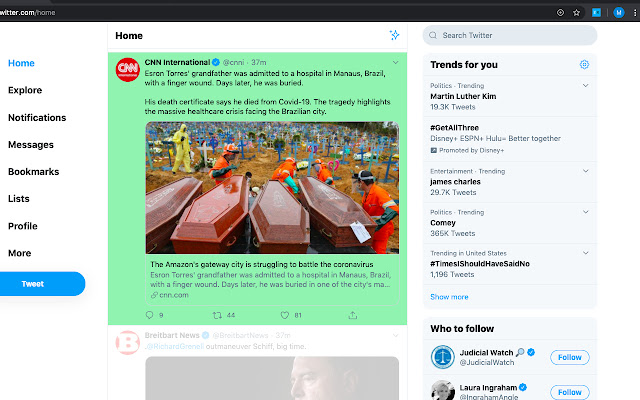Click the Breitbart News account name

pos(172,336)
